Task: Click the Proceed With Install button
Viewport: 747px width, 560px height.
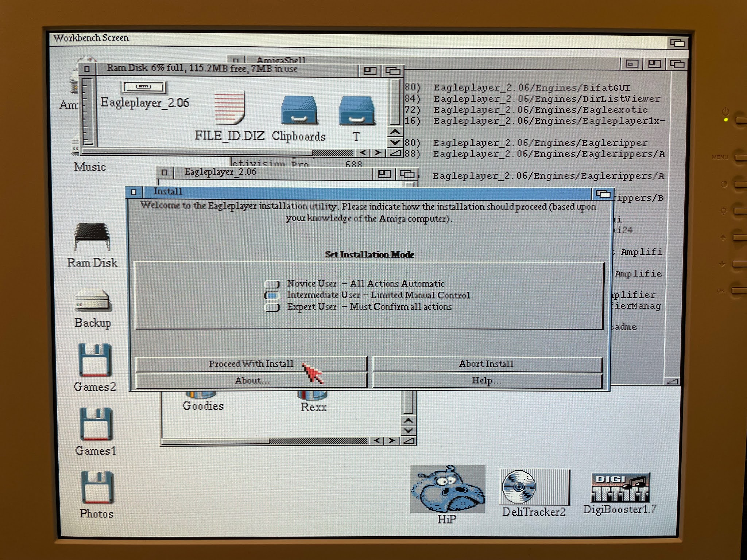Action: pyautogui.click(x=251, y=364)
